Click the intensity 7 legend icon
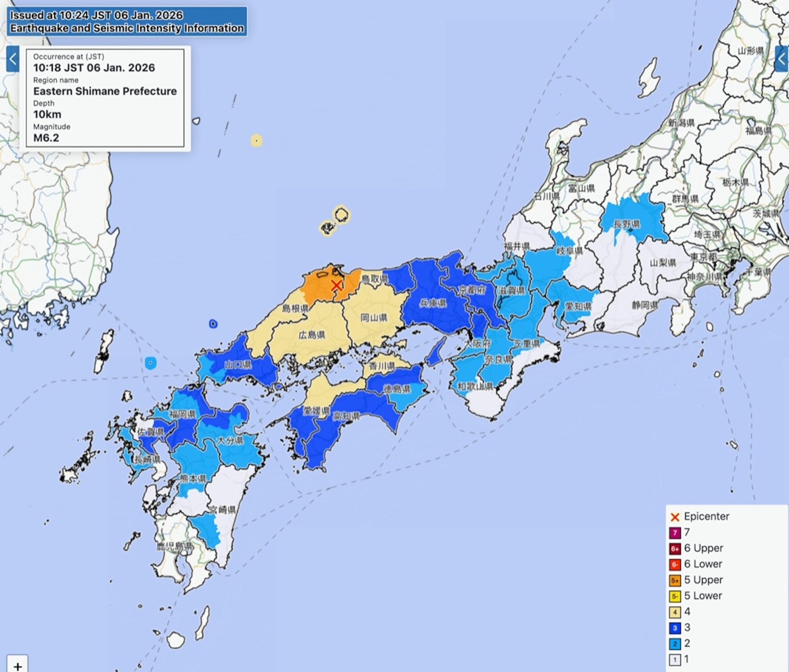Image resolution: width=789 pixels, height=672 pixels. 675,533
